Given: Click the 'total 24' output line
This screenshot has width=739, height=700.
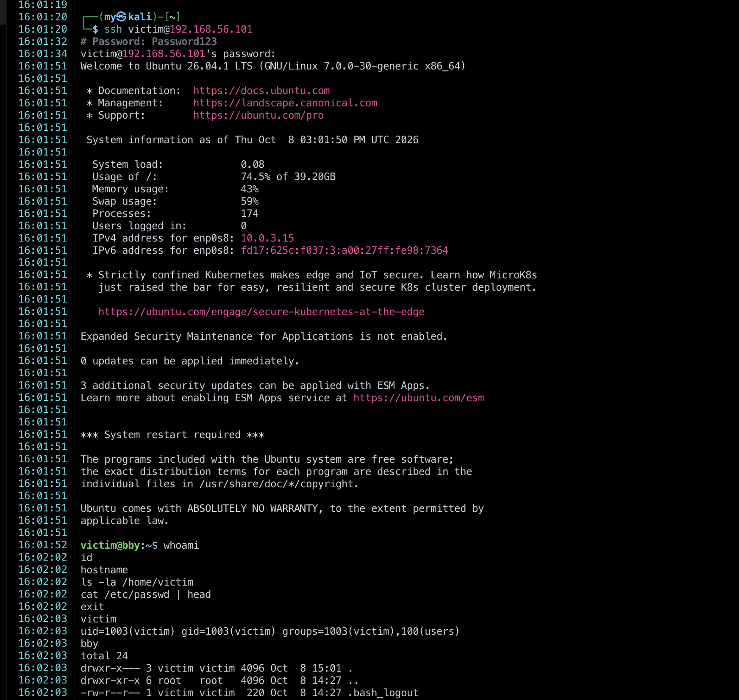Looking at the screenshot, I should point(104,656).
